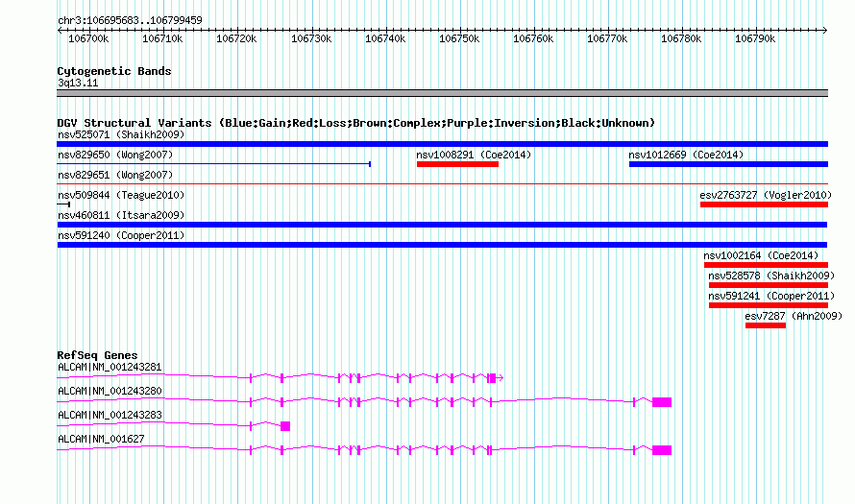Click the esv2763727 (Vogler2010) label

(766, 195)
